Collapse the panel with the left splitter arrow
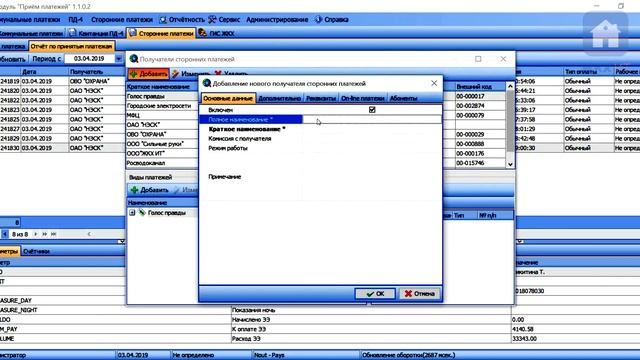 (121, 242)
